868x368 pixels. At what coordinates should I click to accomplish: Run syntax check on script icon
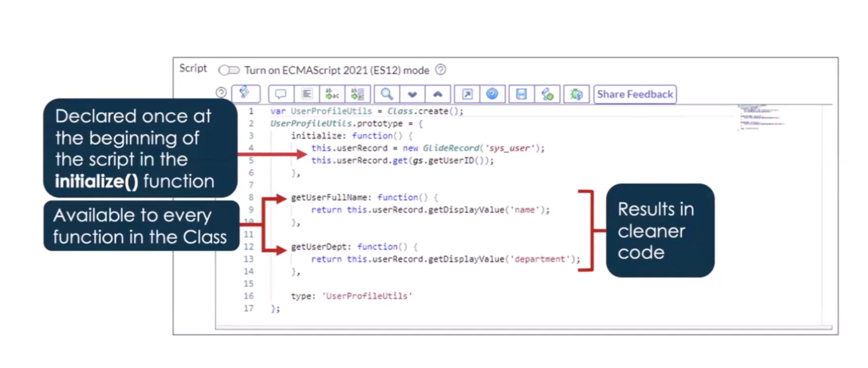(x=547, y=94)
